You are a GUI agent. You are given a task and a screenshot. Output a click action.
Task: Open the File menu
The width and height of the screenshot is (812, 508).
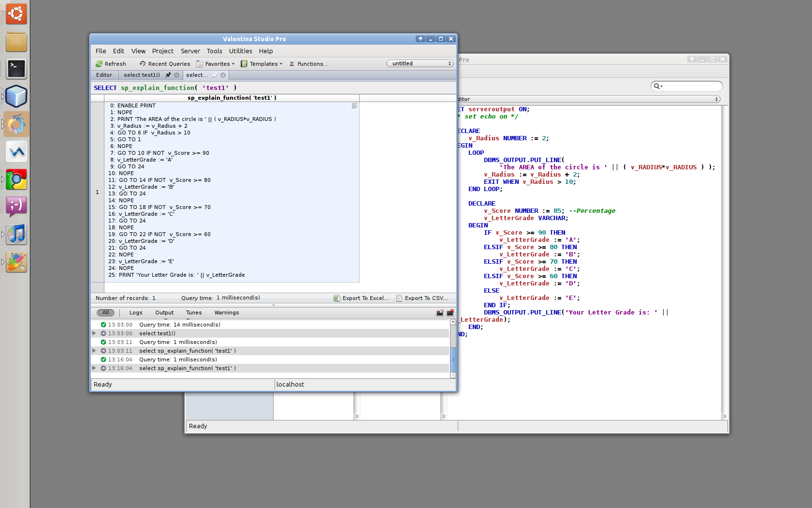tap(101, 51)
